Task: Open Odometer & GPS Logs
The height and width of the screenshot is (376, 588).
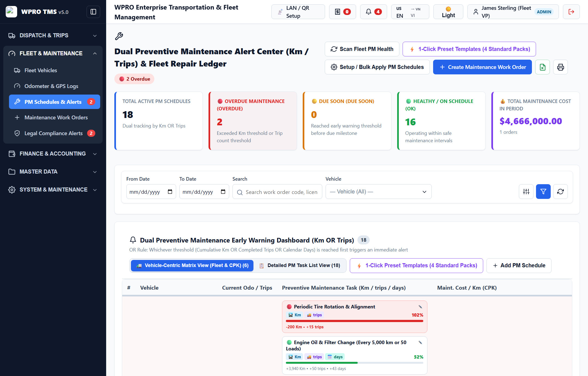Action: point(54,86)
